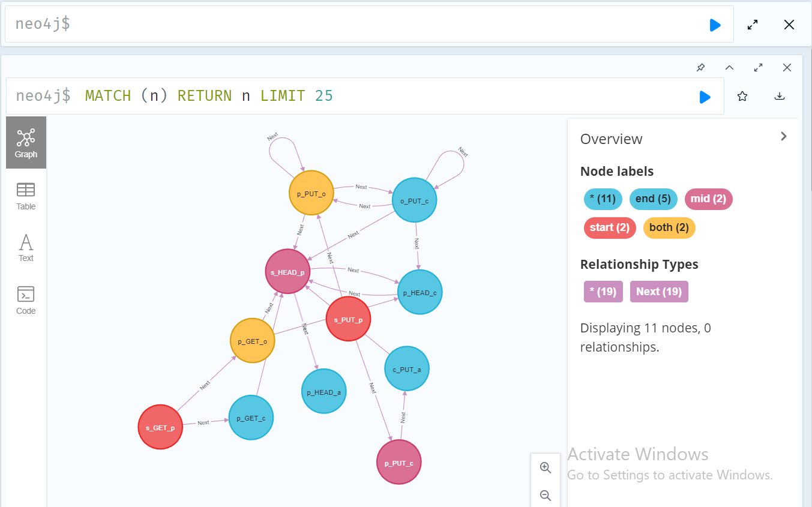The height and width of the screenshot is (507, 812).
Task: Expand result frame to fullscreen
Action: click(758, 68)
